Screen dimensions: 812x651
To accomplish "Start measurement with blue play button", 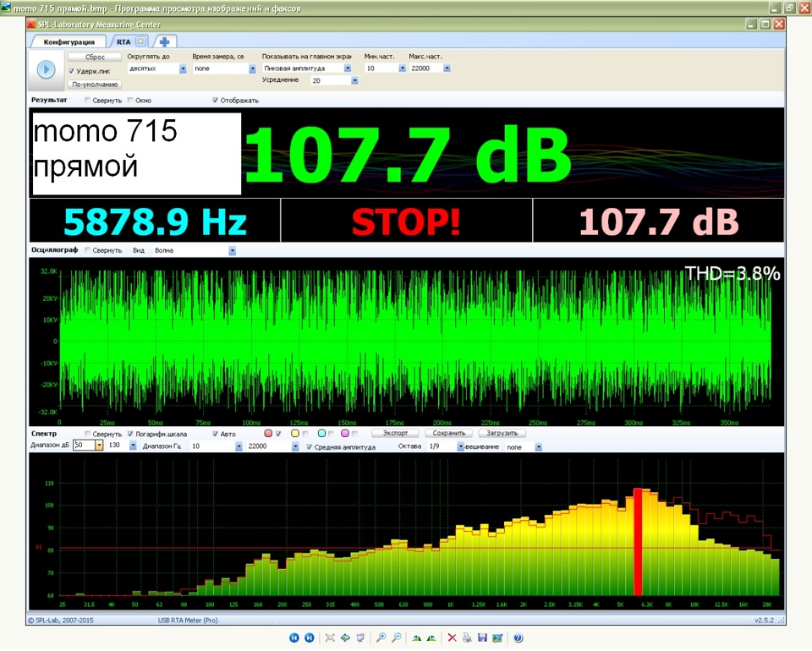I will (x=46, y=69).
